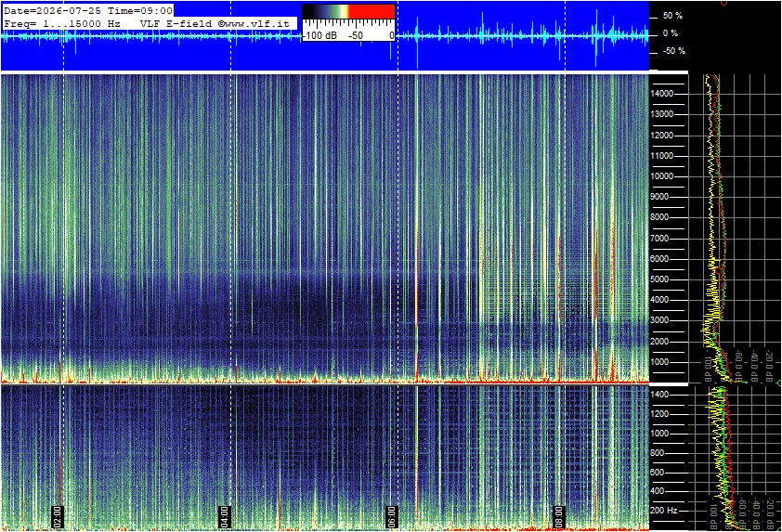
Task: Click the "0 %" amplitude axis label
Action: tap(671, 33)
